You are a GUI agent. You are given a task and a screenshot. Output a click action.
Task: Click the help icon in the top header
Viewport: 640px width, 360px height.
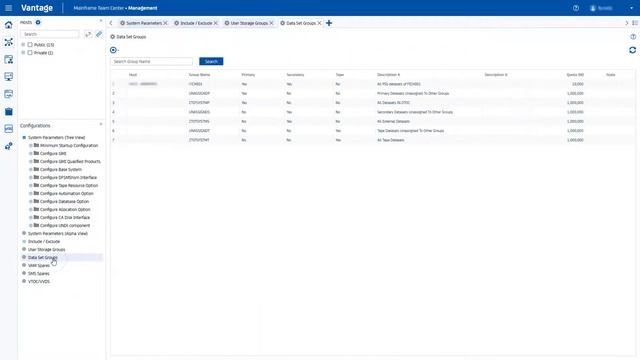[x=576, y=8]
